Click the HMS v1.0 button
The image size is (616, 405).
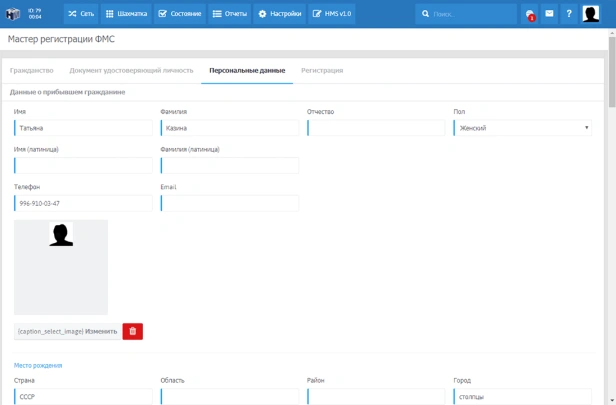tap(332, 14)
